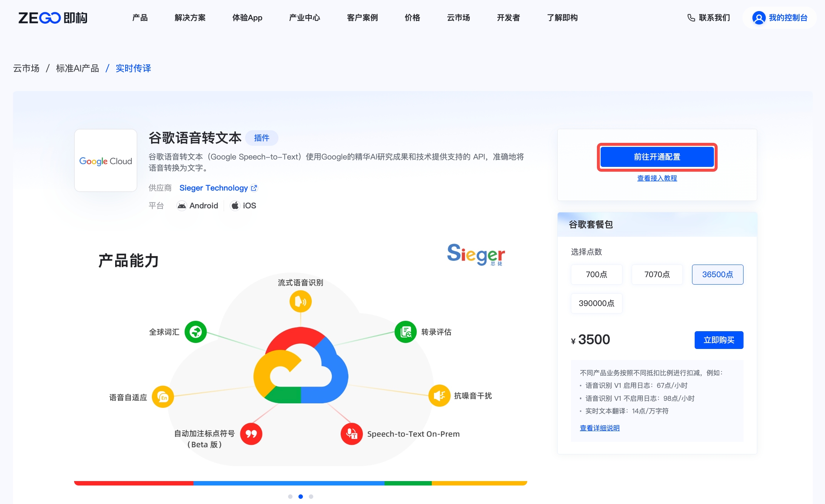Click the Sieger logo in the slide

tap(476, 255)
